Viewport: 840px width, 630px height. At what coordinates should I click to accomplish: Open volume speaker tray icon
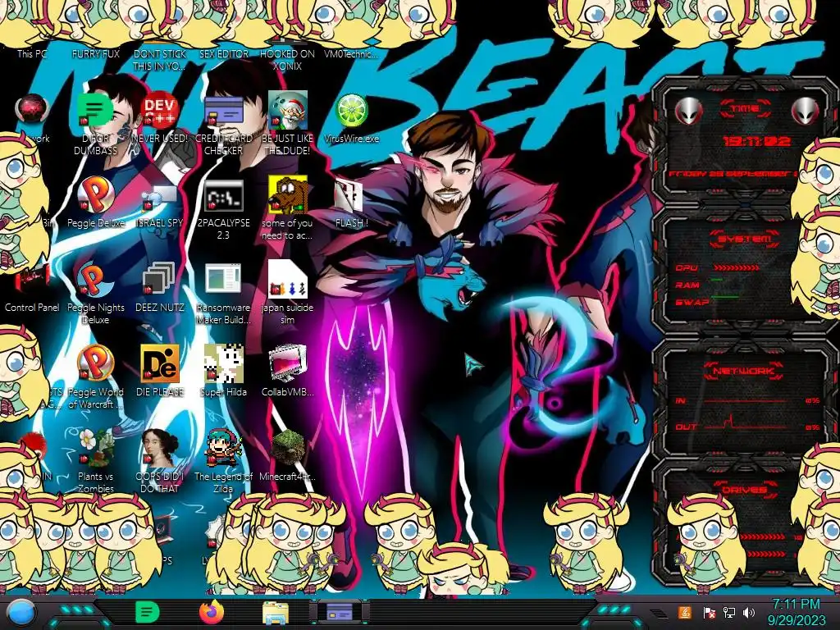tap(749, 612)
